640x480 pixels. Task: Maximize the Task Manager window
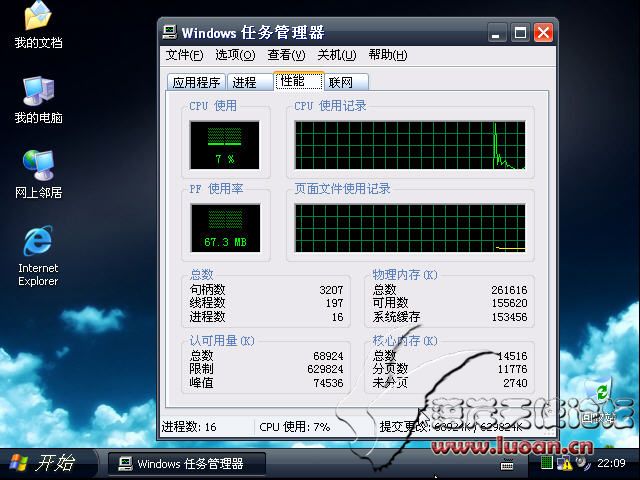coord(520,33)
